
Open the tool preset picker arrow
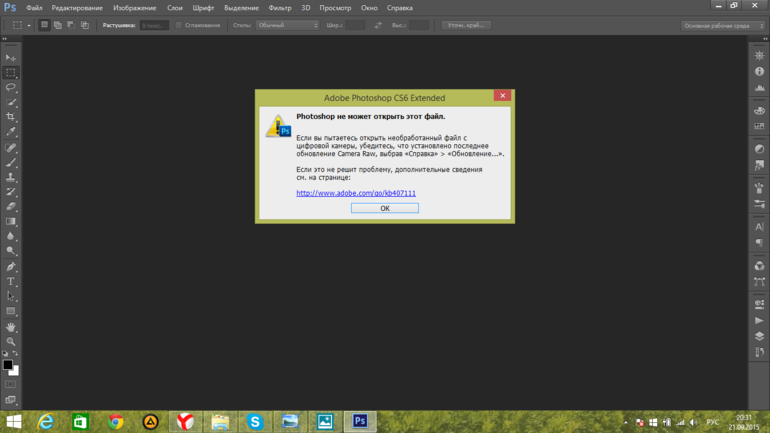point(29,25)
